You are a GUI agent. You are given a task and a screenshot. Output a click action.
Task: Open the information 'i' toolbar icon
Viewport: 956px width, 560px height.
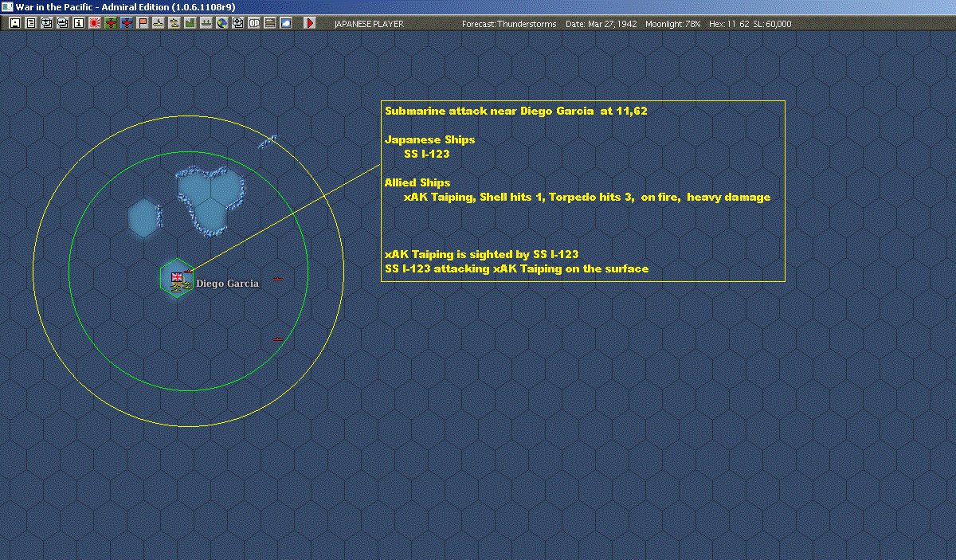click(78, 23)
